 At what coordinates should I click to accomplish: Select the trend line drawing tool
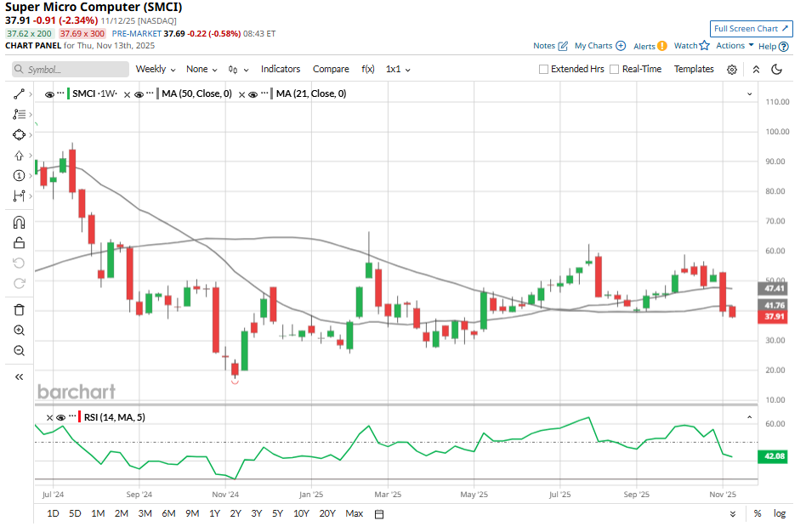pos(19,93)
